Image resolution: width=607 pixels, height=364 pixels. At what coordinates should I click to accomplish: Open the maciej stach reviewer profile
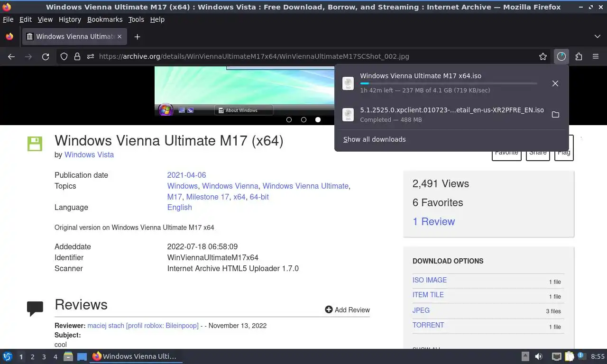point(143,326)
